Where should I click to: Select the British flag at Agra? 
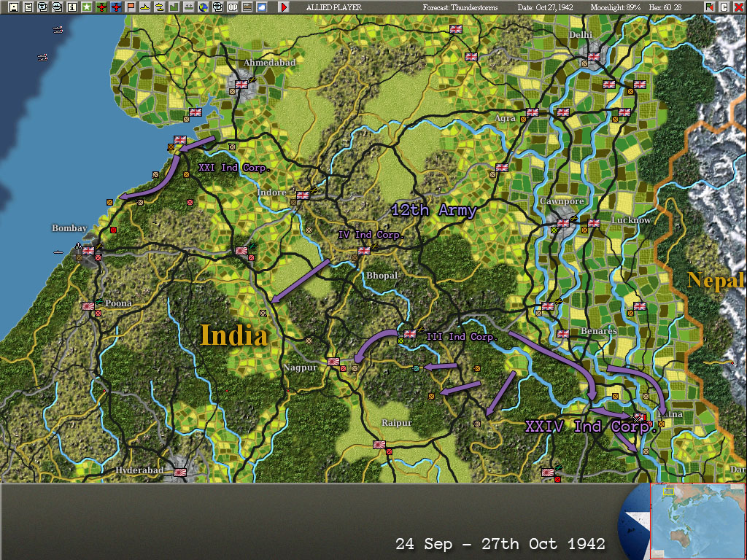pyautogui.click(x=532, y=112)
